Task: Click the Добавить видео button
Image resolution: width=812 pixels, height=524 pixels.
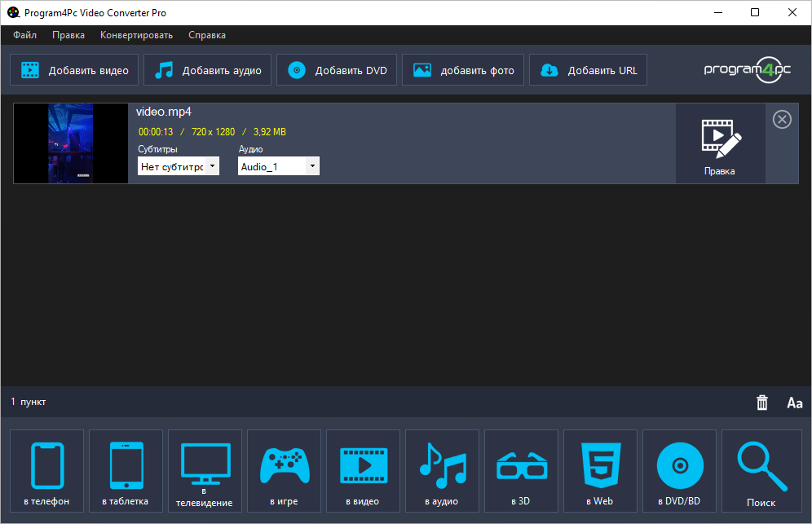Action: click(x=74, y=70)
